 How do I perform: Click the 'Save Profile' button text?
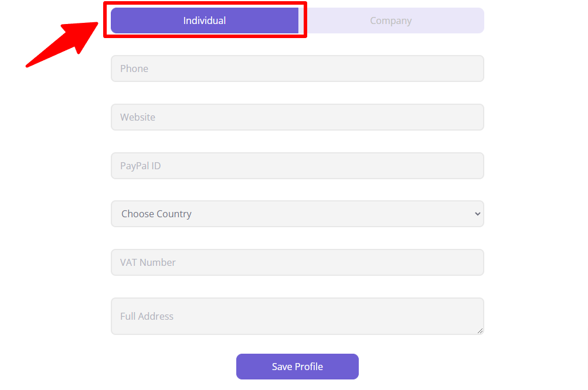[297, 367]
